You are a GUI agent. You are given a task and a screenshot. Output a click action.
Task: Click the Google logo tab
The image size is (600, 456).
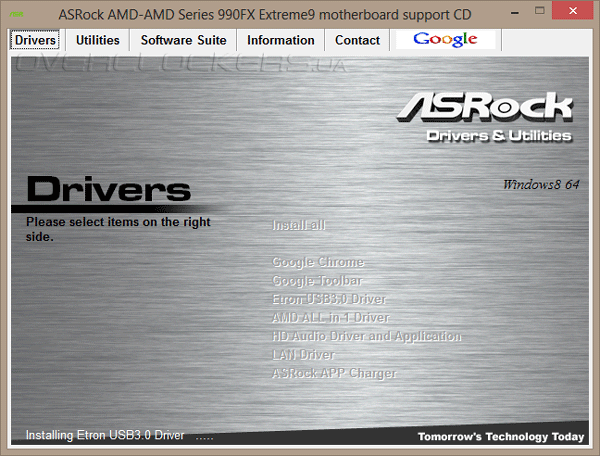(x=445, y=39)
